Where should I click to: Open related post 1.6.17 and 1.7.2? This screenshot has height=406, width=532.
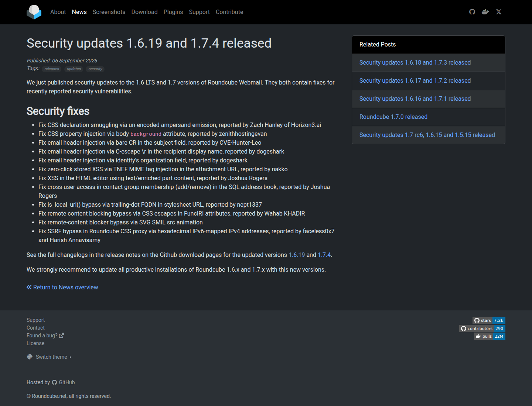click(415, 80)
